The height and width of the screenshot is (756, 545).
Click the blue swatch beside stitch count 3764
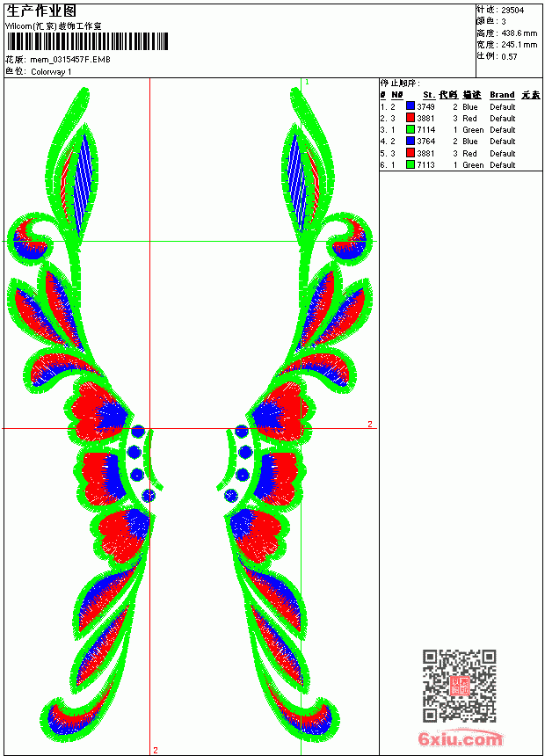pyautogui.click(x=411, y=141)
